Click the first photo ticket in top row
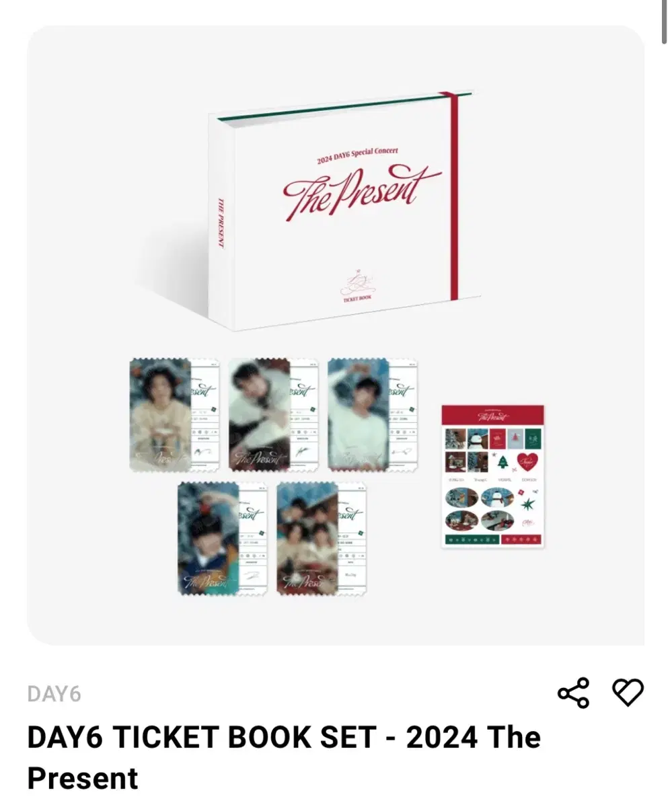 pyautogui.click(x=174, y=414)
